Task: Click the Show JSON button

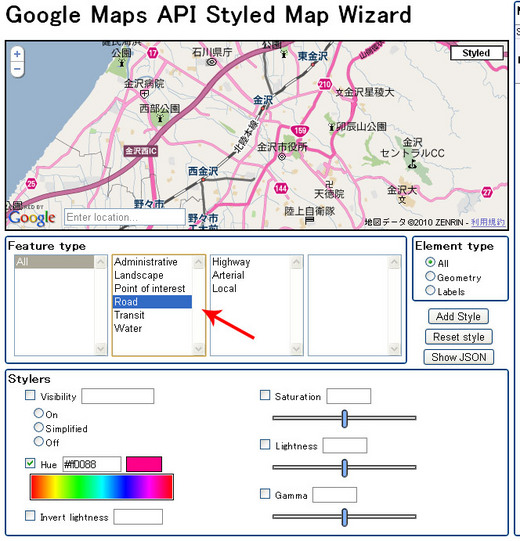Action: (459, 357)
